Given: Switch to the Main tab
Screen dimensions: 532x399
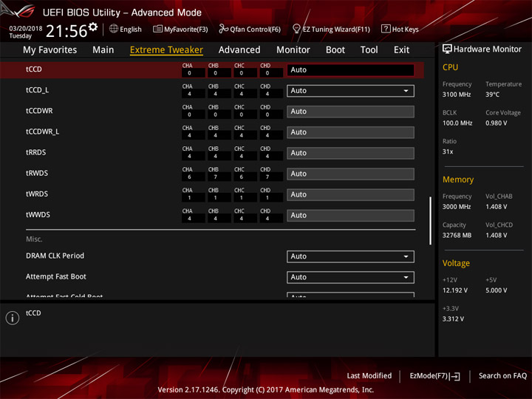Looking at the screenshot, I should (x=103, y=50).
